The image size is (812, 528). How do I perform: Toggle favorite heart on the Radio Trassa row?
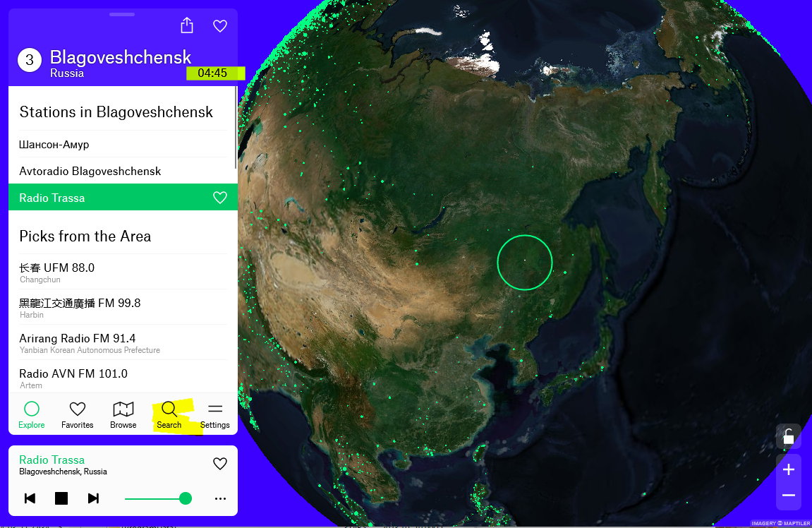[220, 198]
